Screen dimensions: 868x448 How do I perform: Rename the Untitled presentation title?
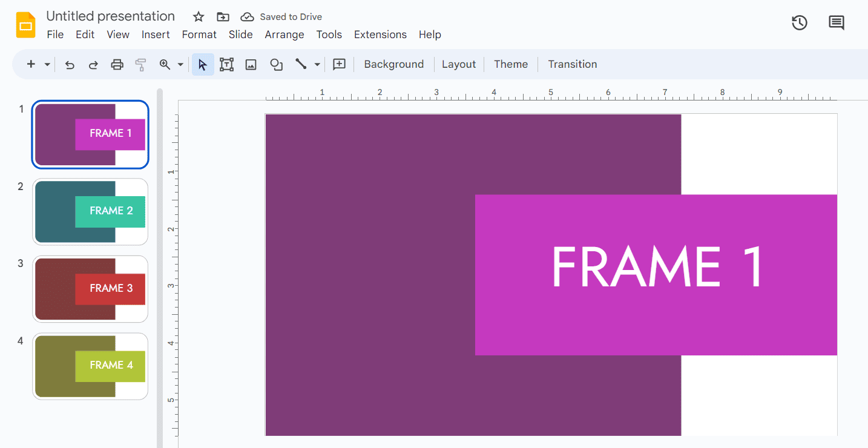click(x=110, y=16)
